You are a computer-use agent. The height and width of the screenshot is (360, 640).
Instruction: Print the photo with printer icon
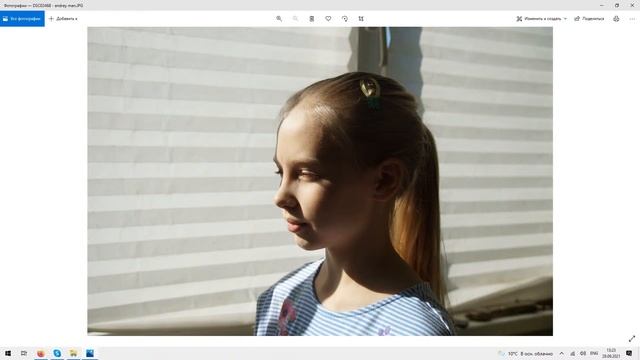click(616, 19)
